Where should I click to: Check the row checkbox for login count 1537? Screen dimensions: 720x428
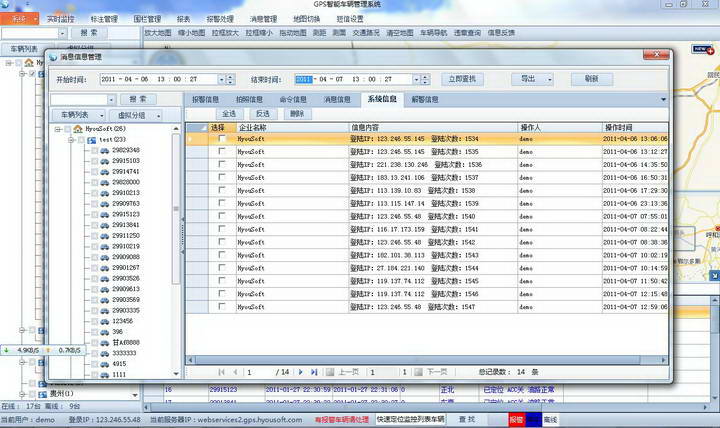point(222,177)
